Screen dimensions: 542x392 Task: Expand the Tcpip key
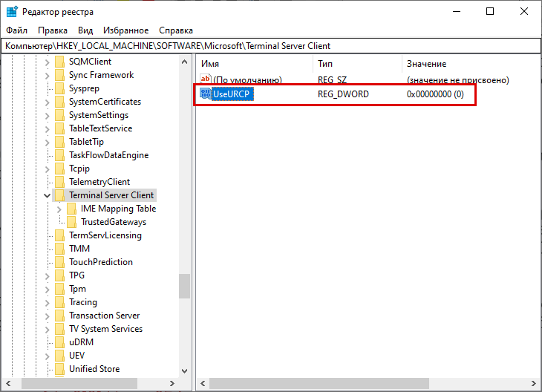coord(48,169)
